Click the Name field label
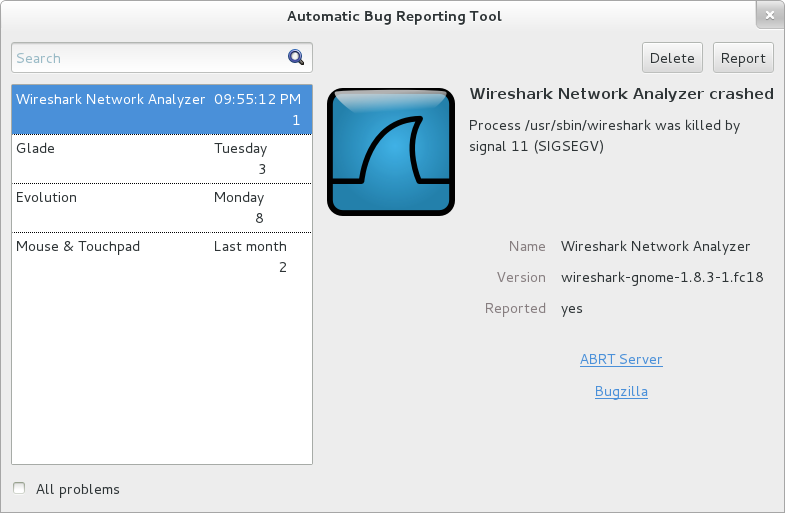This screenshot has height=513, width=785. (x=527, y=246)
